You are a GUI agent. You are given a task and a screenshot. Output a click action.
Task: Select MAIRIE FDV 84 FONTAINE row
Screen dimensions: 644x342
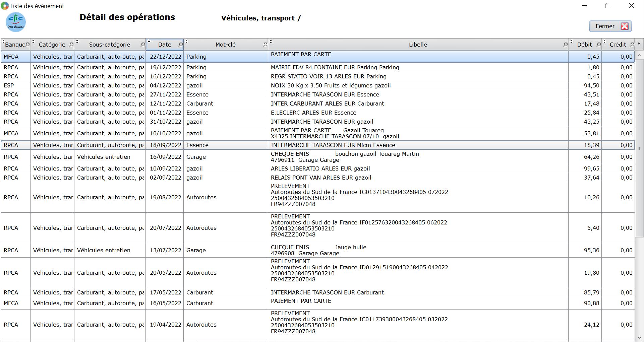coord(317,67)
